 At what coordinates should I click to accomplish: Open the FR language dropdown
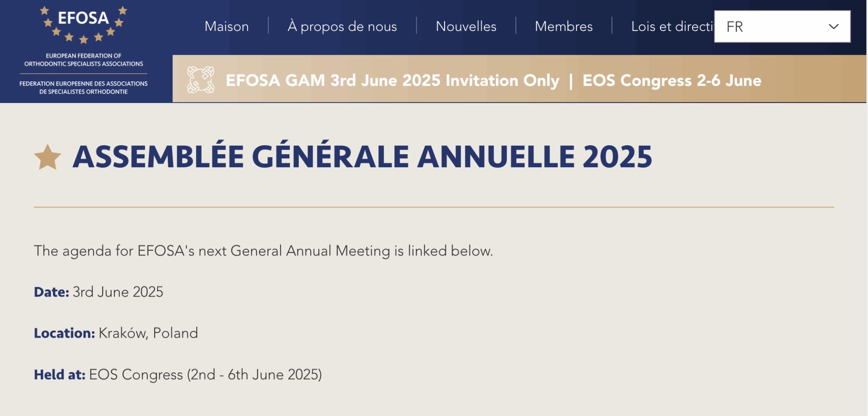pos(782,26)
